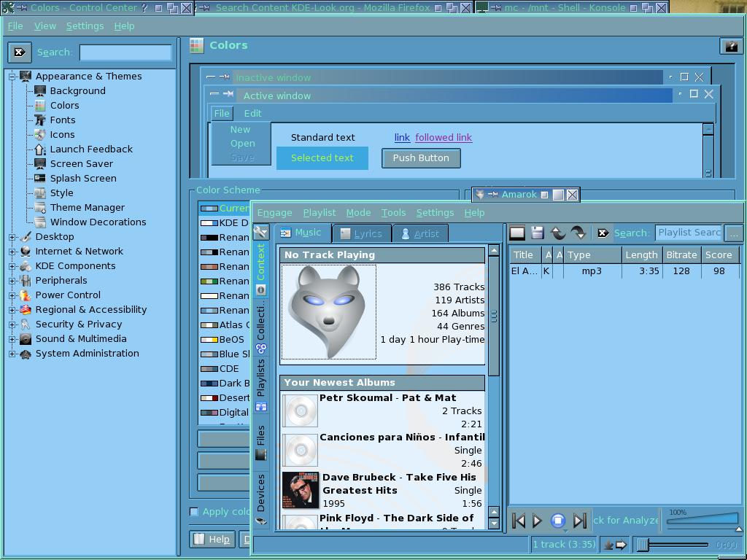
Task: Select the BeOS color scheme
Action: 224,340
